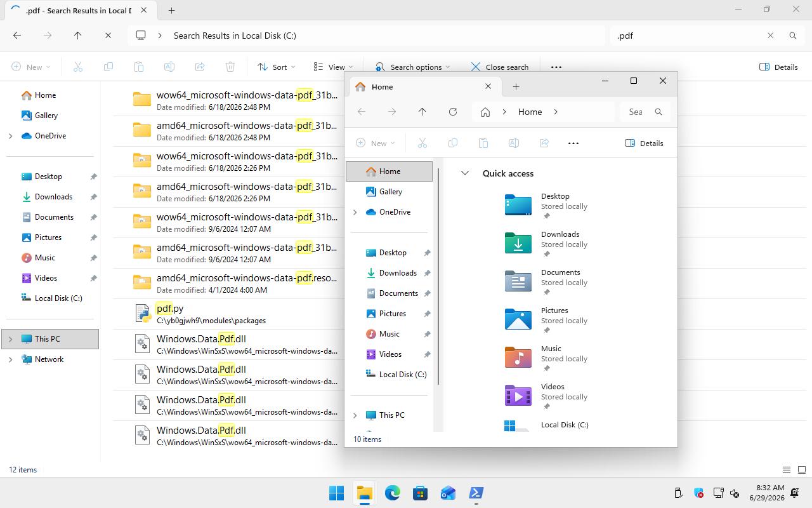Select Home in search window sidebar

(45, 95)
